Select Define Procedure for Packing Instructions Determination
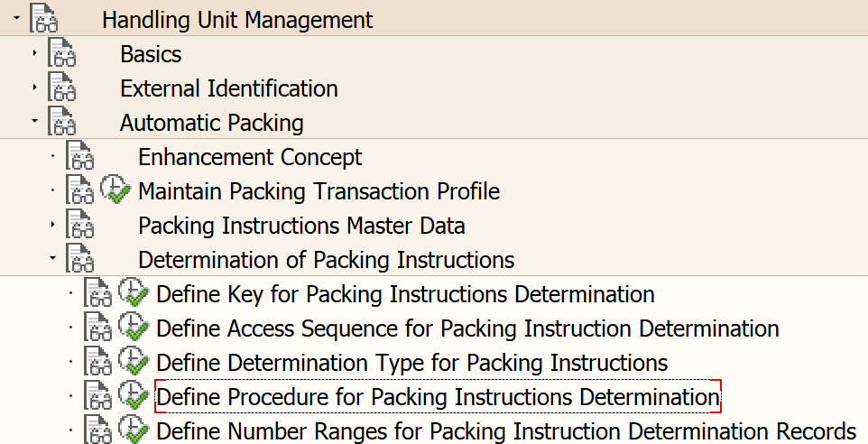Viewport: 868px width, 444px height. point(438,396)
